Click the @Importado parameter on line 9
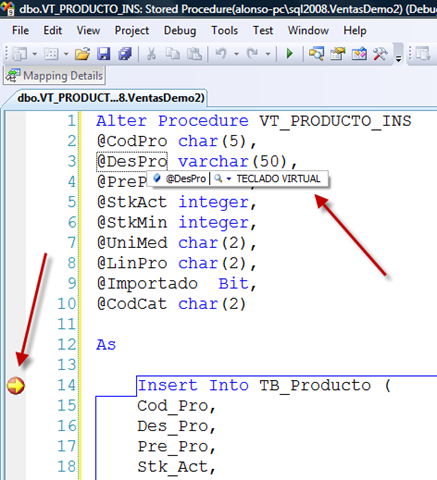437x480 pixels. click(147, 284)
